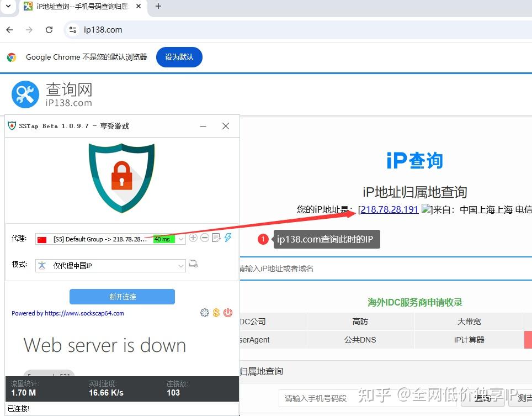
Task: Open SSTap settings gear icon
Action: click(x=204, y=313)
